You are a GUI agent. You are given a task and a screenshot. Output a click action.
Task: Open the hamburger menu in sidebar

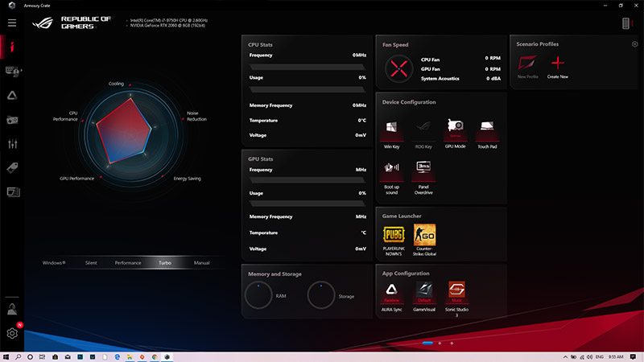click(x=12, y=23)
